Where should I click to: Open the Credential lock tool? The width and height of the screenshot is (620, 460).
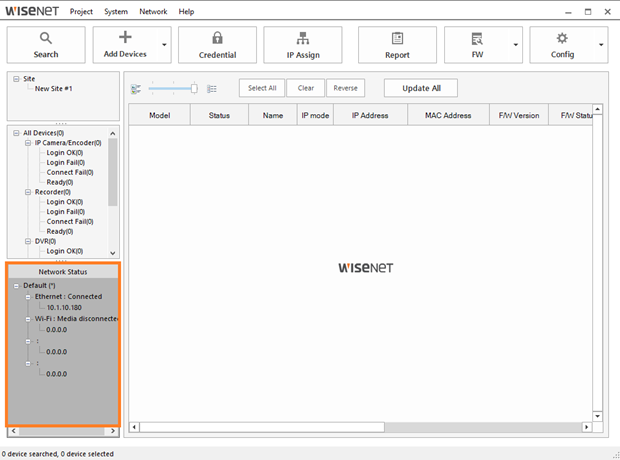(x=217, y=45)
